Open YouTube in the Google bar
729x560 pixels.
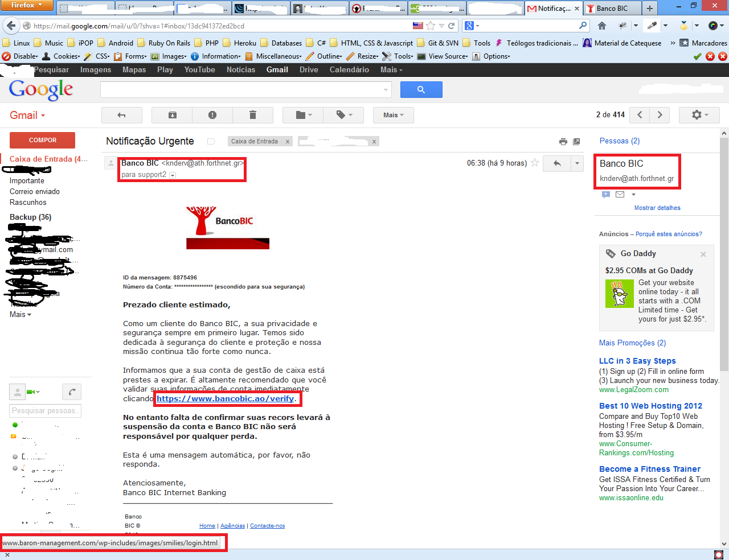[199, 69]
